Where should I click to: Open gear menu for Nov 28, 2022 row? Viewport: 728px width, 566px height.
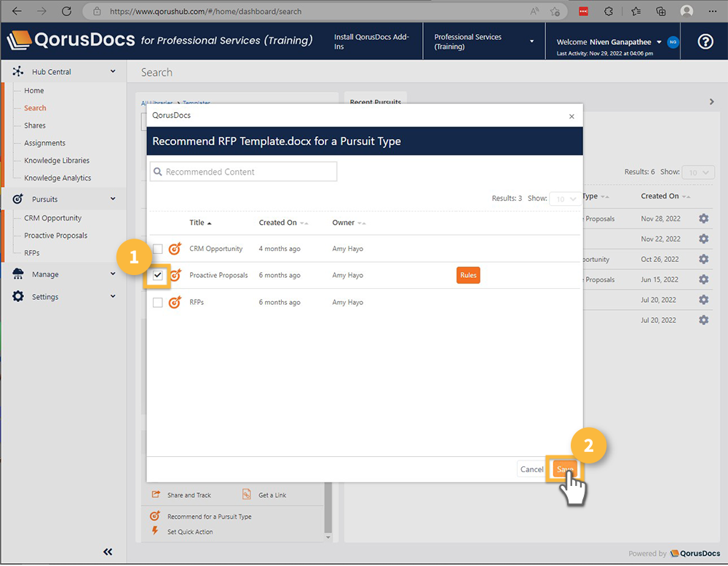[x=704, y=218]
